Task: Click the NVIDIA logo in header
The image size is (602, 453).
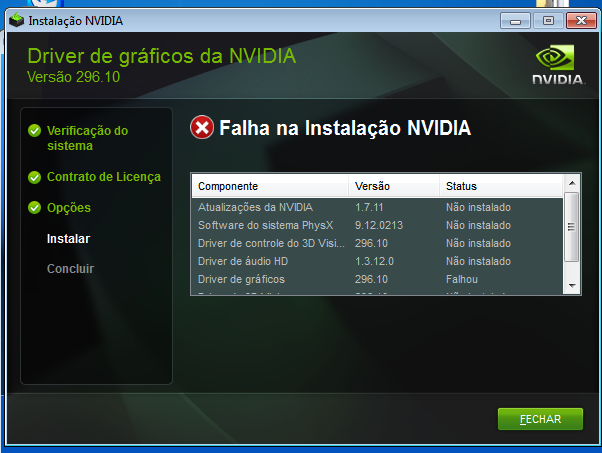Action: tap(559, 65)
